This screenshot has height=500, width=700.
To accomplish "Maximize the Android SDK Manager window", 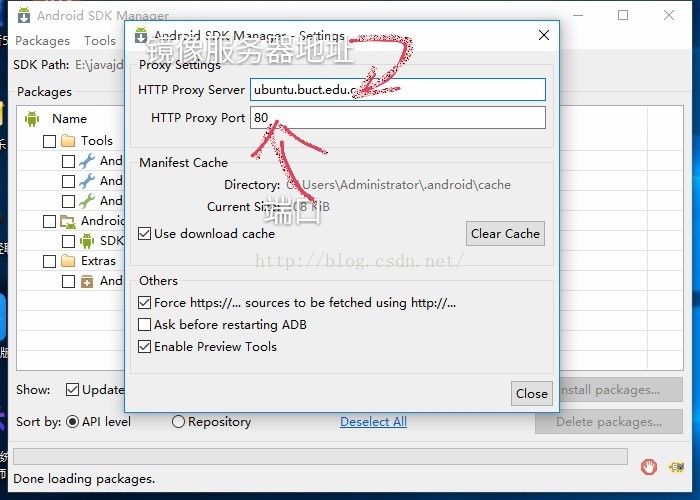I will tap(623, 15).
